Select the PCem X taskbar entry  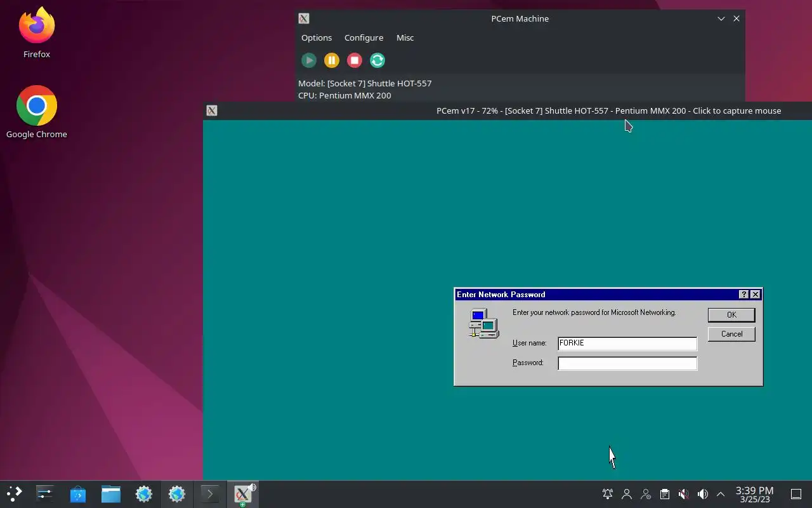coord(243,494)
